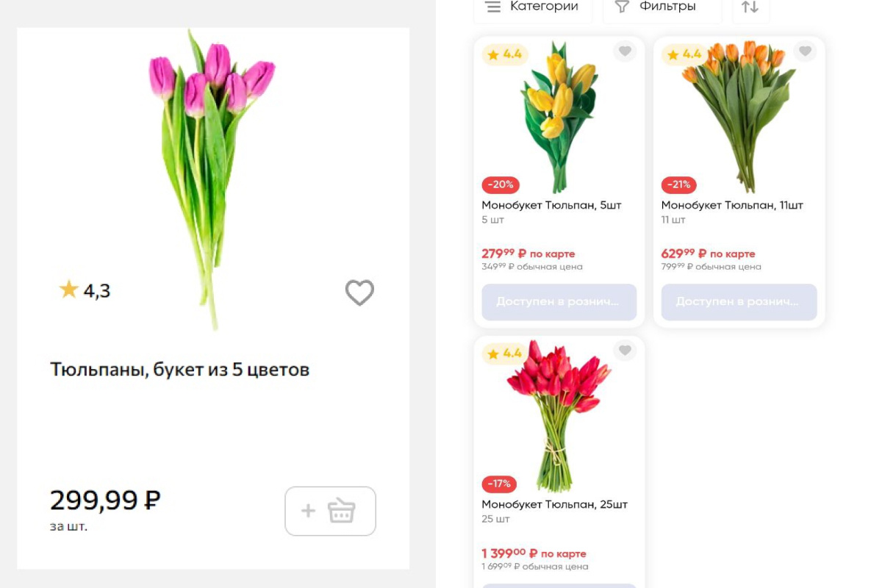
Task: Favorite the yellow 5шт tulip bouquet
Action: coord(625,51)
